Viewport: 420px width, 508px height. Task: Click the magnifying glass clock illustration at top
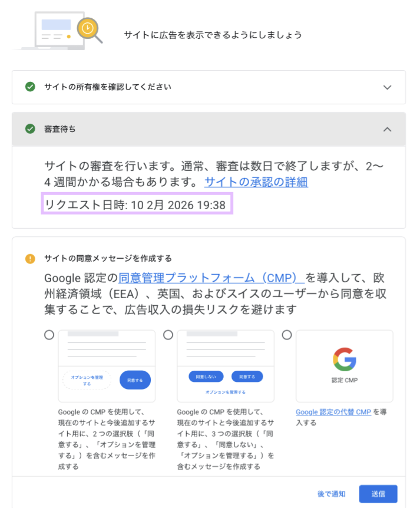click(88, 28)
